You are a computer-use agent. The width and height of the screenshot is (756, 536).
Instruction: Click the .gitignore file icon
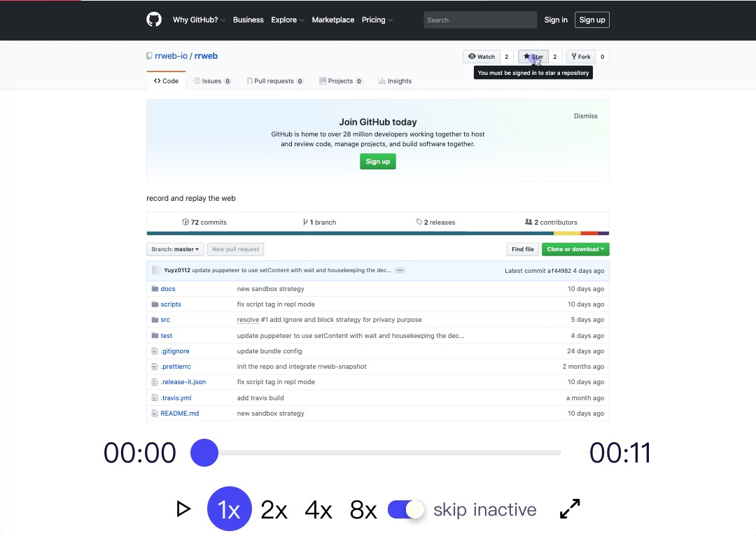tap(154, 351)
